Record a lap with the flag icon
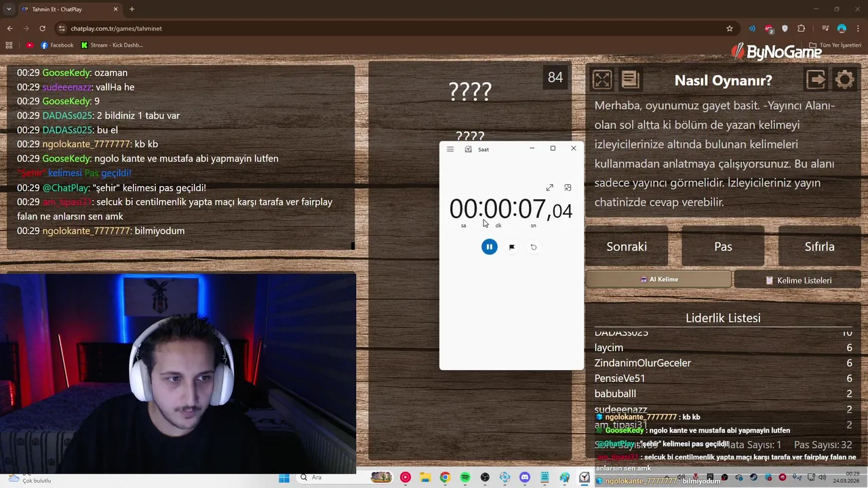 pyautogui.click(x=512, y=247)
